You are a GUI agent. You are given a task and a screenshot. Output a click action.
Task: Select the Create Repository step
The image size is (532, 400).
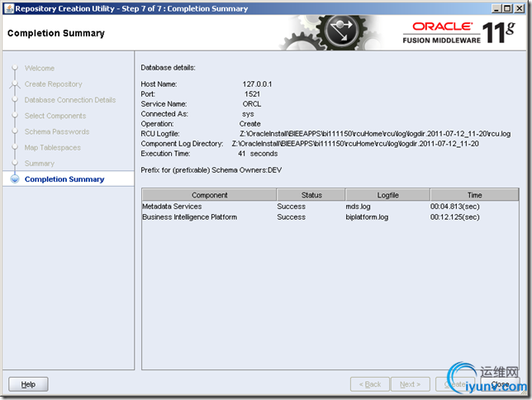[x=53, y=84]
